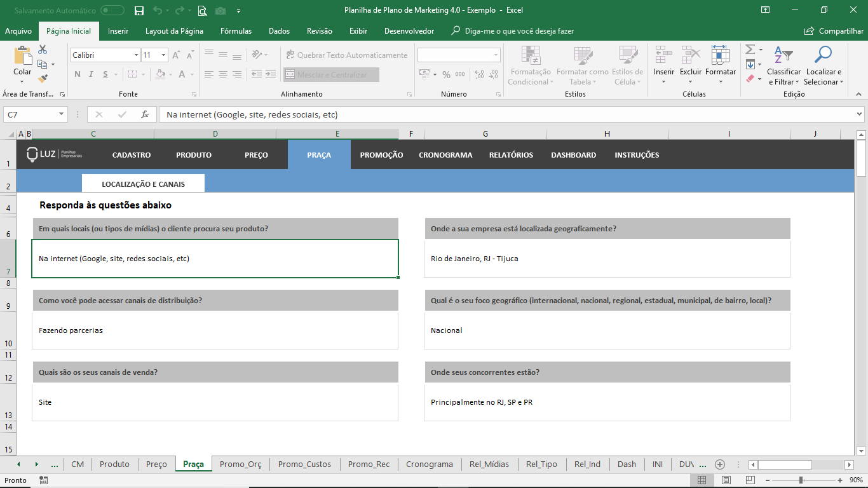This screenshot has width=868, height=488.
Task: Add a new sheet with plus icon
Action: click(x=720, y=464)
